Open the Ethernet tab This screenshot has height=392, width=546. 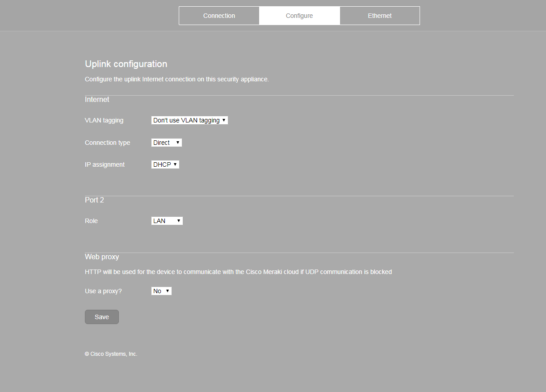pos(380,16)
